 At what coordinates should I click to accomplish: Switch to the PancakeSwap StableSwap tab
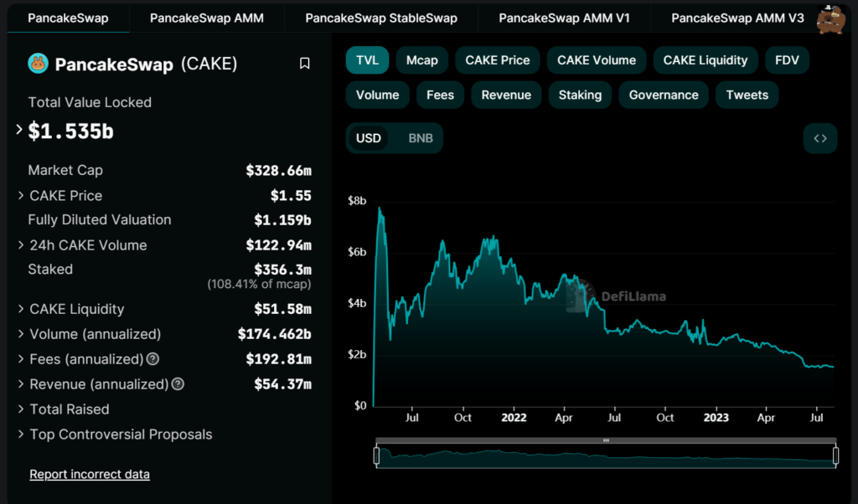[381, 18]
